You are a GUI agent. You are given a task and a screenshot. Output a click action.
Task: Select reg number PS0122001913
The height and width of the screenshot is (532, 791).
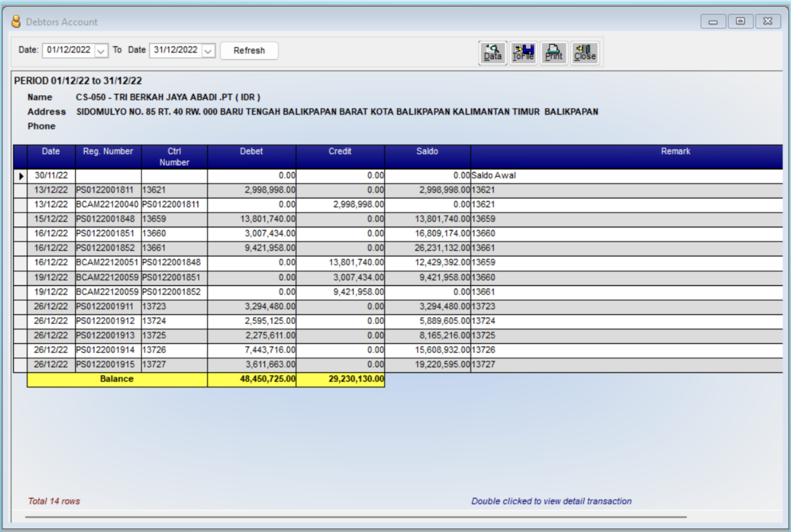pyautogui.click(x=108, y=335)
